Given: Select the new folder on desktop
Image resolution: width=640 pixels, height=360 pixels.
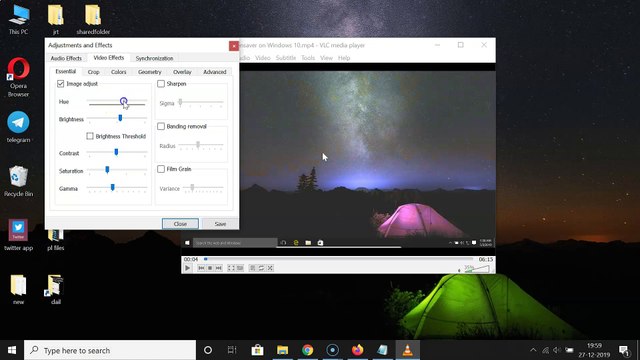Looking at the screenshot, I should 18,289.
